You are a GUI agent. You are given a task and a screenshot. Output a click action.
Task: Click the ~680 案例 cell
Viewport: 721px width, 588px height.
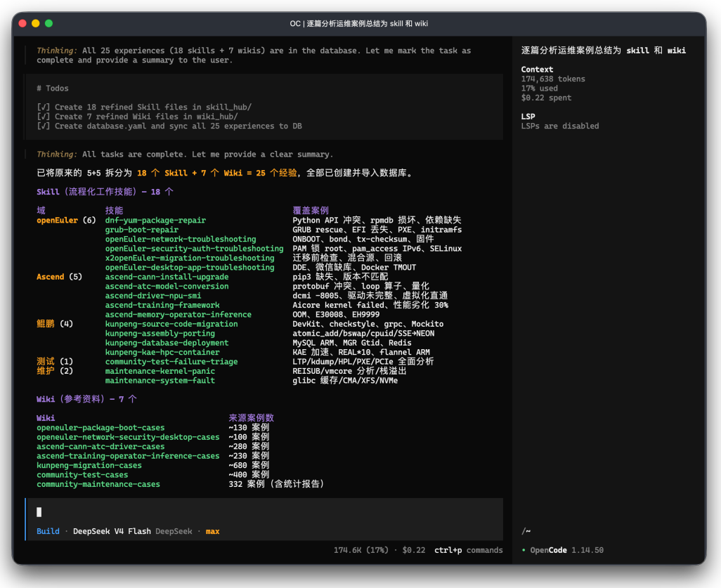[249, 465]
